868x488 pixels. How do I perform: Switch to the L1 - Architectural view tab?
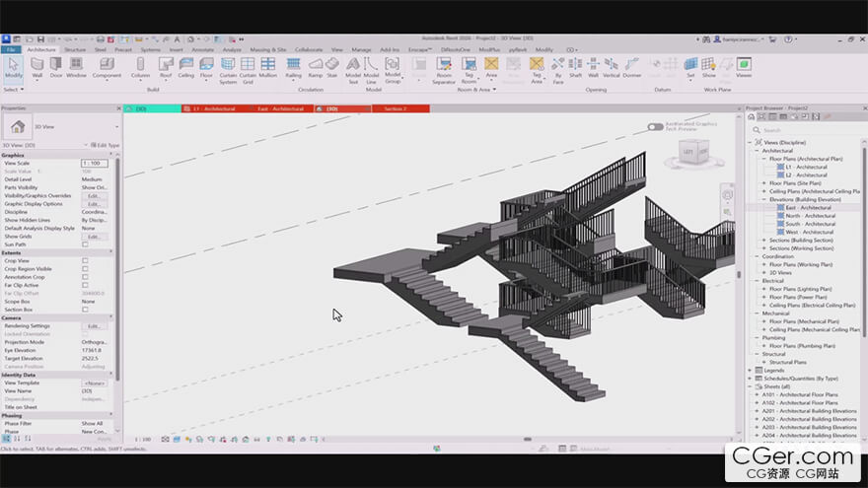(x=215, y=109)
